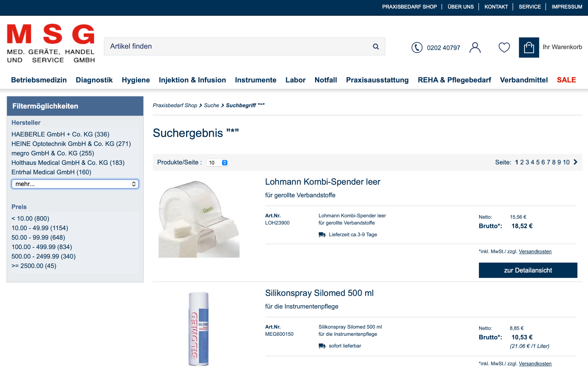Filter price below 10.00
This screenshot has height=368, width=588.
point(30,218)
